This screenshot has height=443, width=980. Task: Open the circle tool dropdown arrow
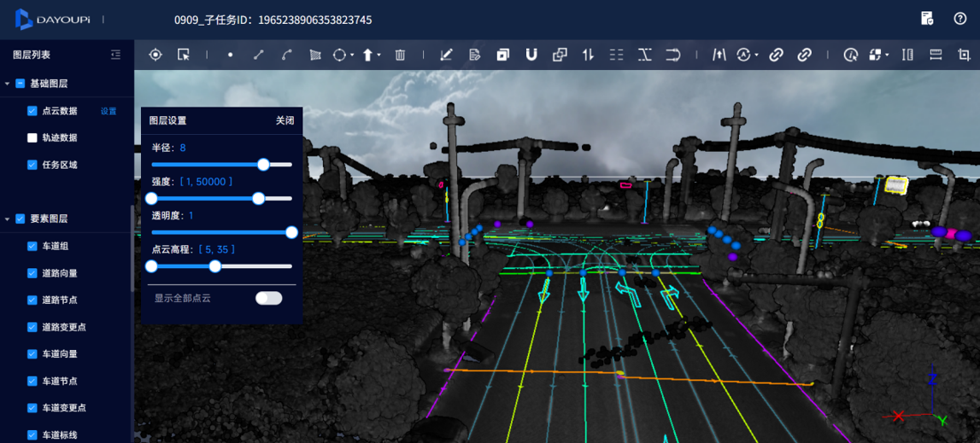(x=352, y=55)
